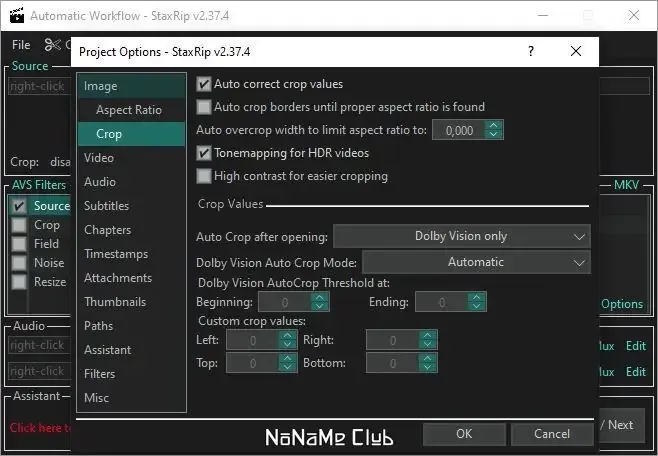Check the Noise filter in AVS Filters
The width and height of the screenshot is (658, 456).
point(19,263)
